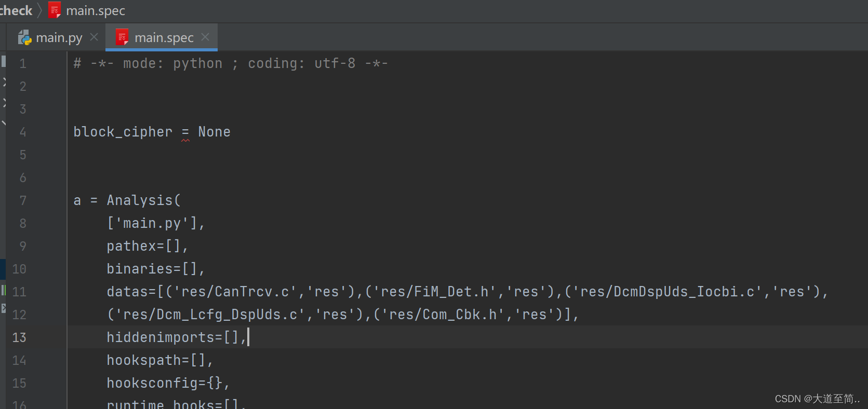
Task: Click the Python file icon on main.py tab
Action: click(24, 37)
